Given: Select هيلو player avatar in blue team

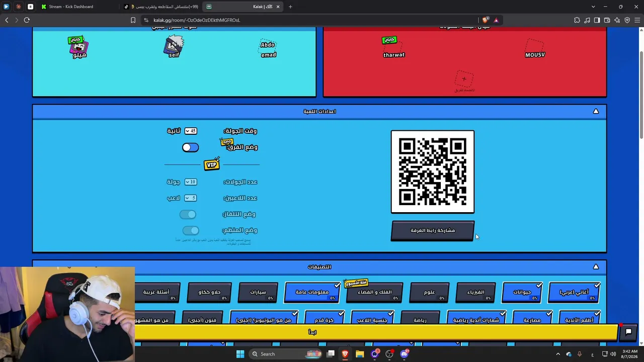Looking at the screenshot, I should [x=79, y=47].
